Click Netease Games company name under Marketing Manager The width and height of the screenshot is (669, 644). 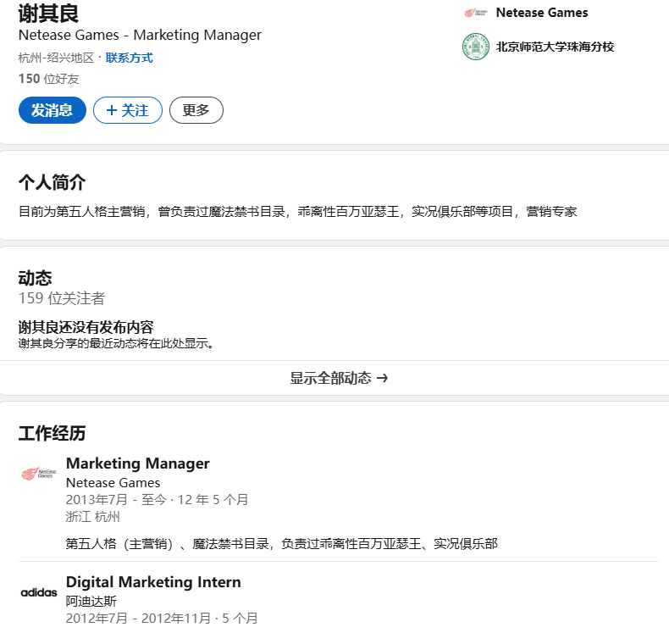pos(113,482)
